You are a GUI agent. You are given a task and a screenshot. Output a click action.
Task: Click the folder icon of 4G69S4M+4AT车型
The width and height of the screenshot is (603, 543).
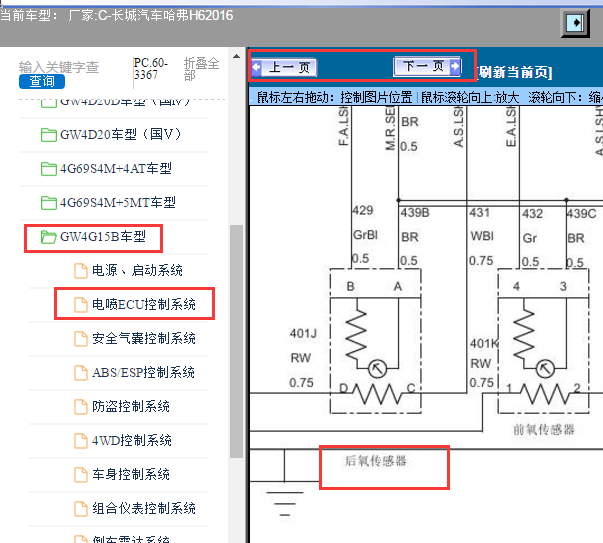click(x=48, y=169)
